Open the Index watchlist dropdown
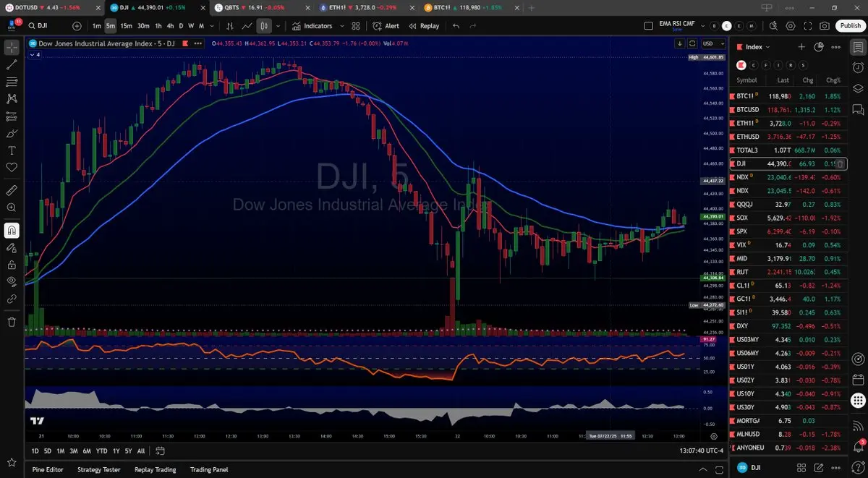Image resolution: width=868 pixels, height=478 pixels. (x=758, y=47)
